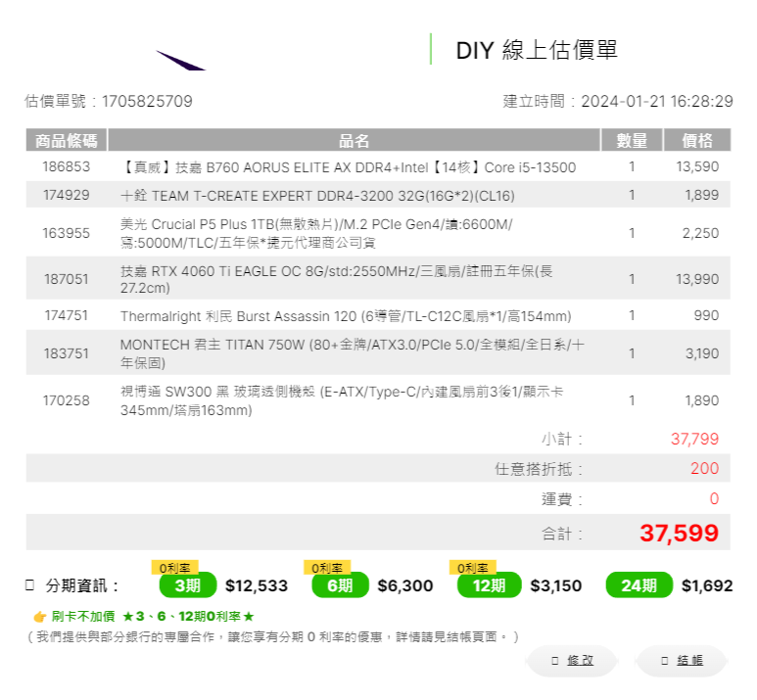757x700 pixels.
Task: Click the total amount 37,599
Action: tap(680, 533)
